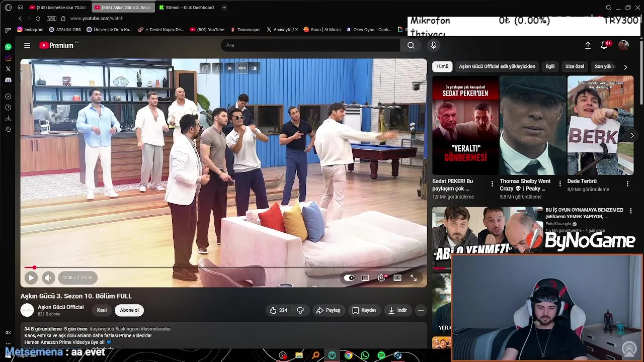Image resolution: width=644 pixels, height=362 pixels.
Task: Open the ATAUNI-OBS bookmark
Action: point(65,30)
